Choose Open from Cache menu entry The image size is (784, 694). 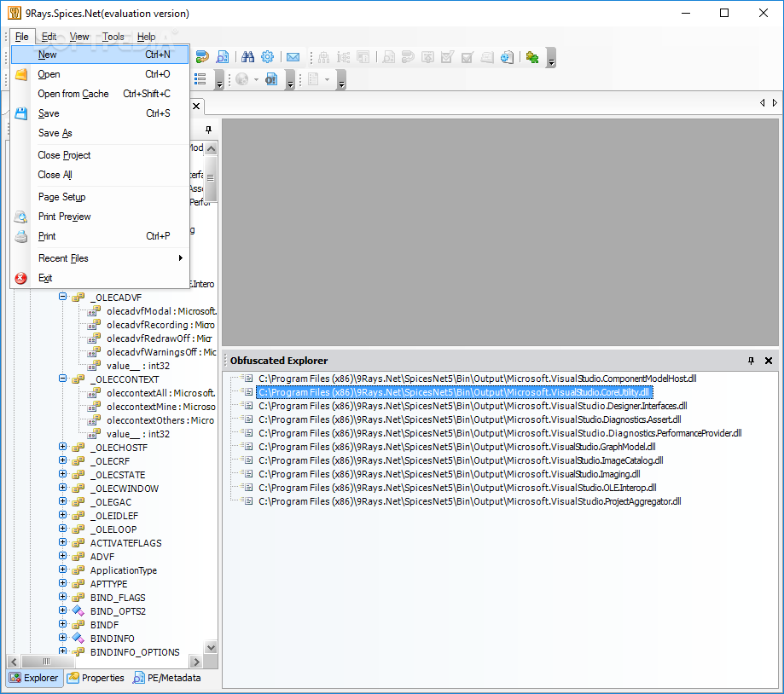click(100, 94)
